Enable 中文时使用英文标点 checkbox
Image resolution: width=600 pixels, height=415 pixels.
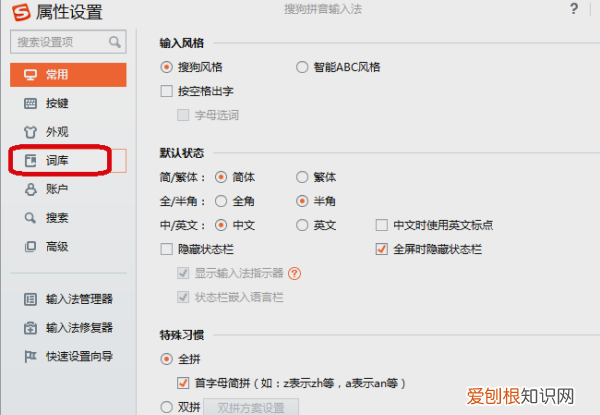click(382, 225)
